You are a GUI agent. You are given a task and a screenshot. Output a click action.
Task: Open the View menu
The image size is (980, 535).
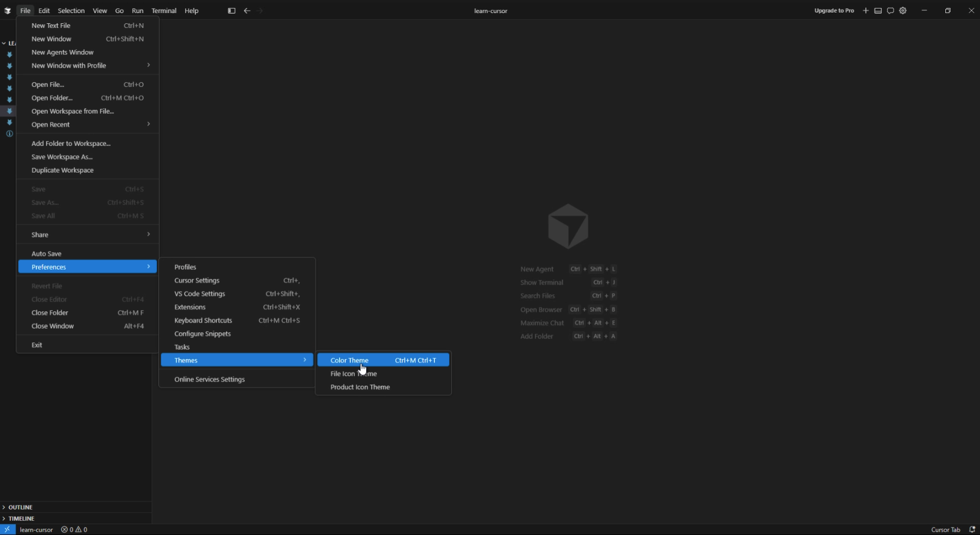pos(100,11)
